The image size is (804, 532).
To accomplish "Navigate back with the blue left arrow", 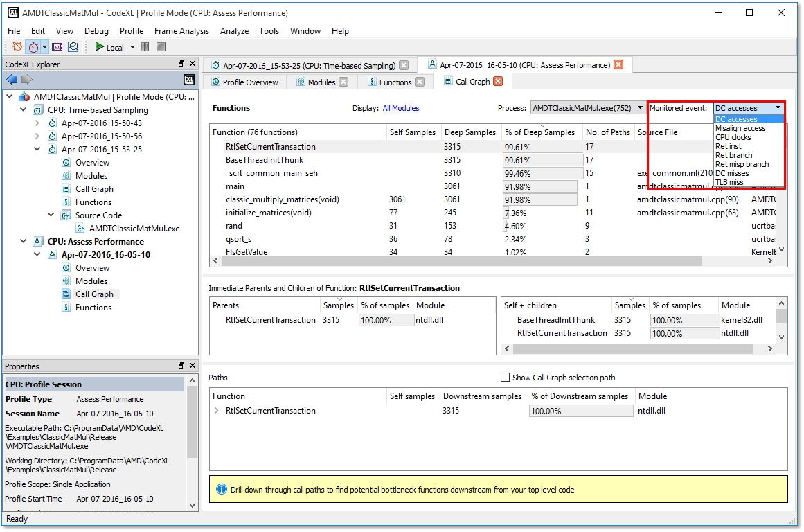I will (x=12, y=80).
